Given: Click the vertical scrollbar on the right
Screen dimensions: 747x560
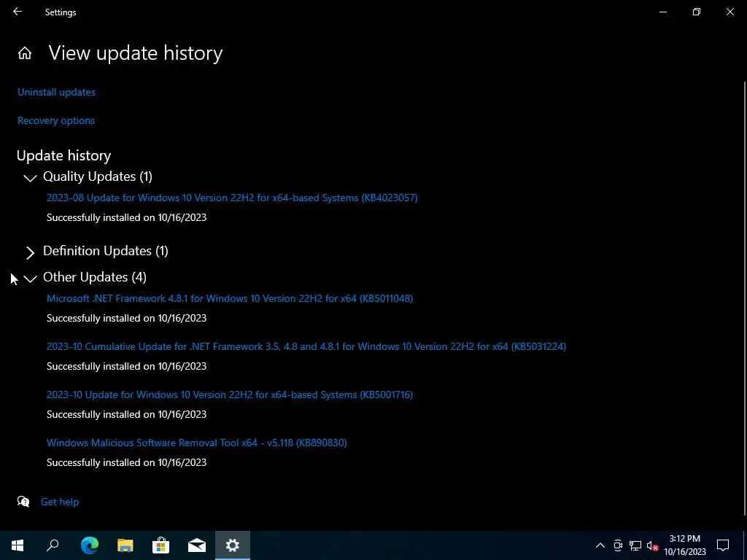Looking at the screenshot, I should point(745,297).
